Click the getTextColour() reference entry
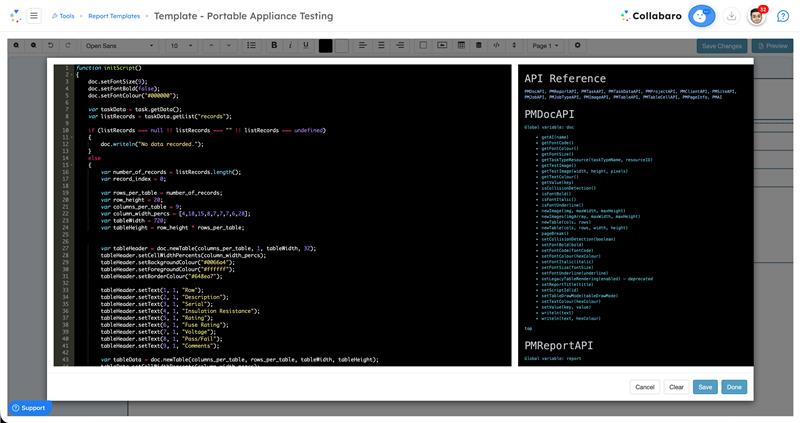This screenshot has width=800, height=423. (x=559, y=177)
